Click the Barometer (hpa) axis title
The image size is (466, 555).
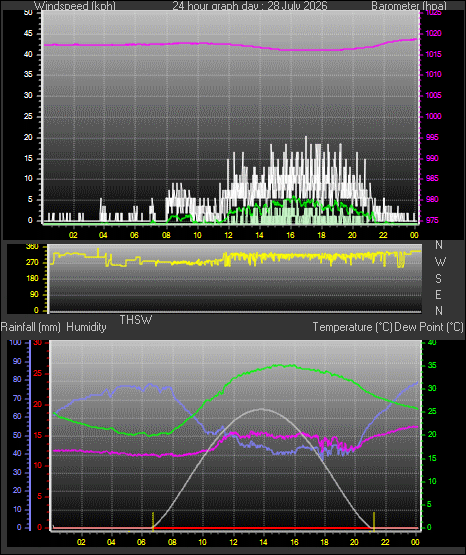pos(409,6)
